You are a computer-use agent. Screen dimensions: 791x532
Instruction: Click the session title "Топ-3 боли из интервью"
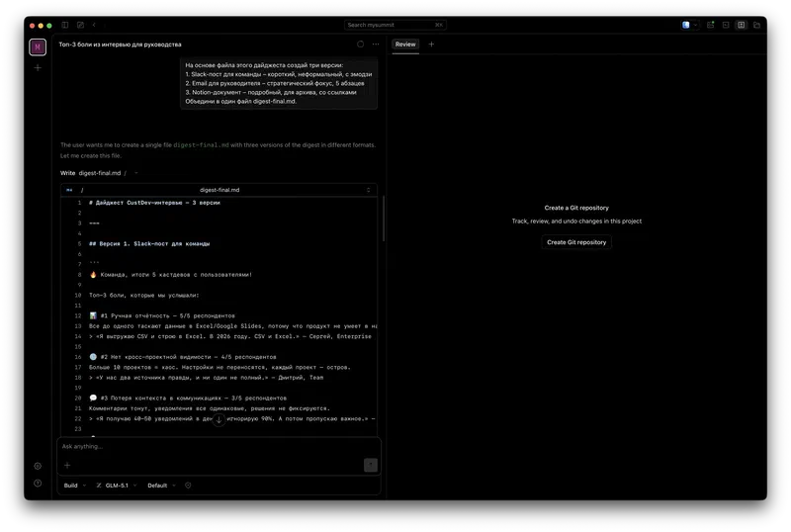tap(120, 44)
